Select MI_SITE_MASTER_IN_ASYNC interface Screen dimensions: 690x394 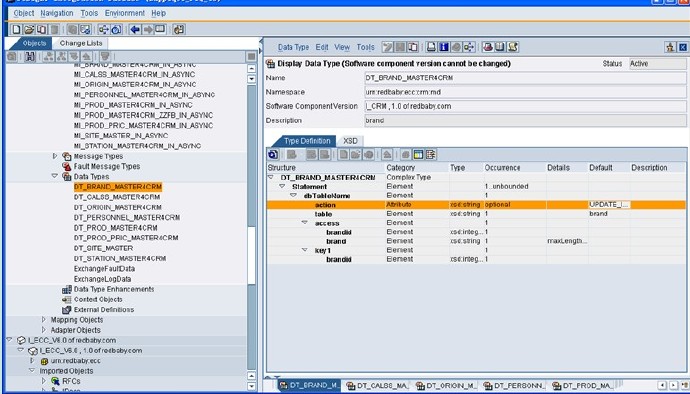coord(121,136)
